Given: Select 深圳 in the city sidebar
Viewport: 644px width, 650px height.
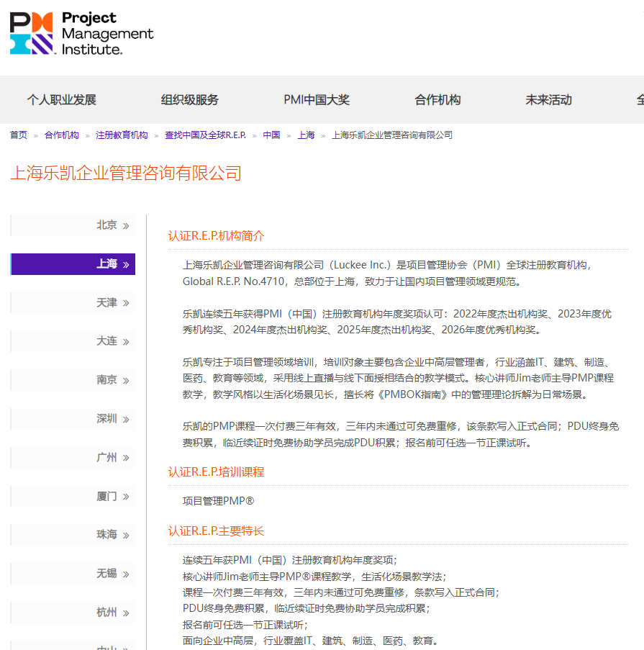Looking at the screenshot, I should click(x=73, y=419).
